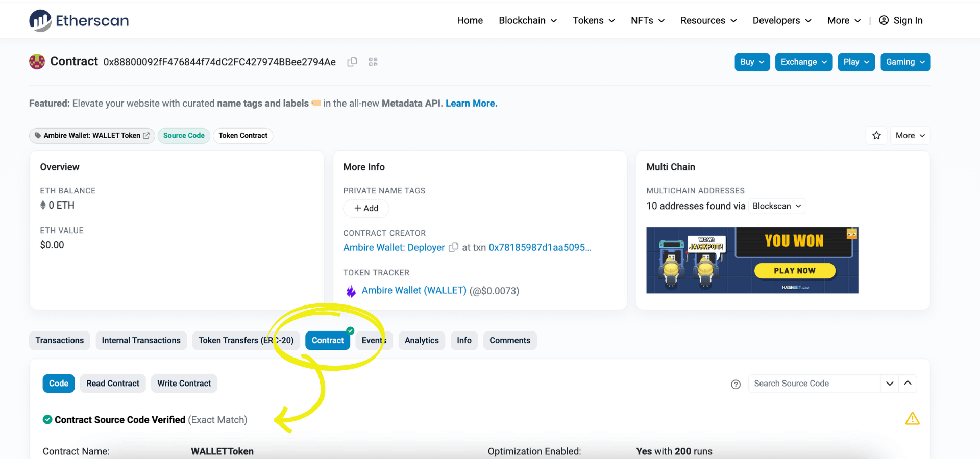Click the warning triangle near verified source code
Image resolution: width=980 pixels, height=459 pixels.
(x=913, y=419)
